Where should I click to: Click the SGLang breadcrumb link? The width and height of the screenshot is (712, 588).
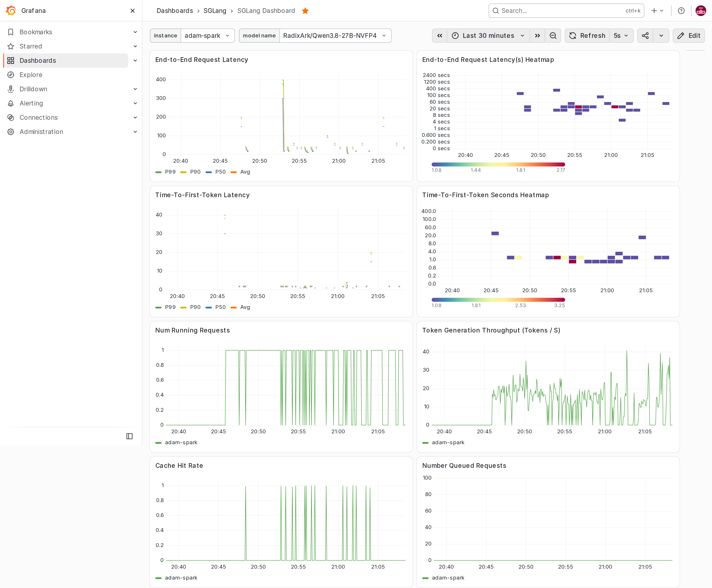pyautogui.click(x=215, y=11)
